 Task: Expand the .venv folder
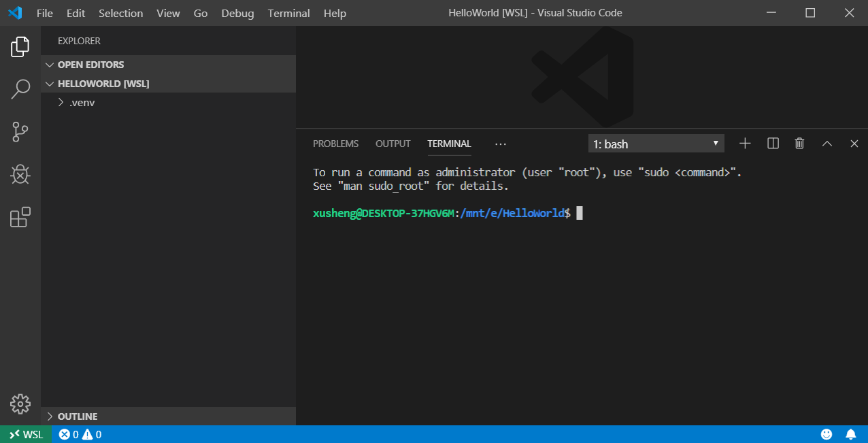(82, 103)
